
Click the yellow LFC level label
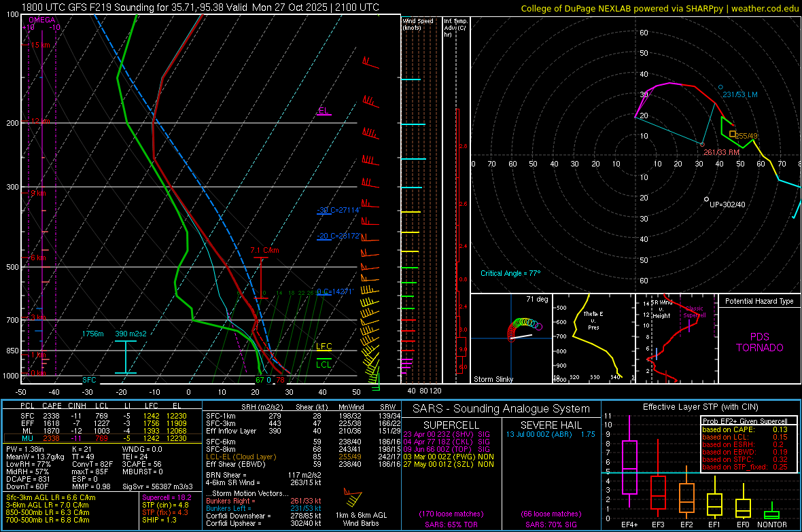[324, 347]
